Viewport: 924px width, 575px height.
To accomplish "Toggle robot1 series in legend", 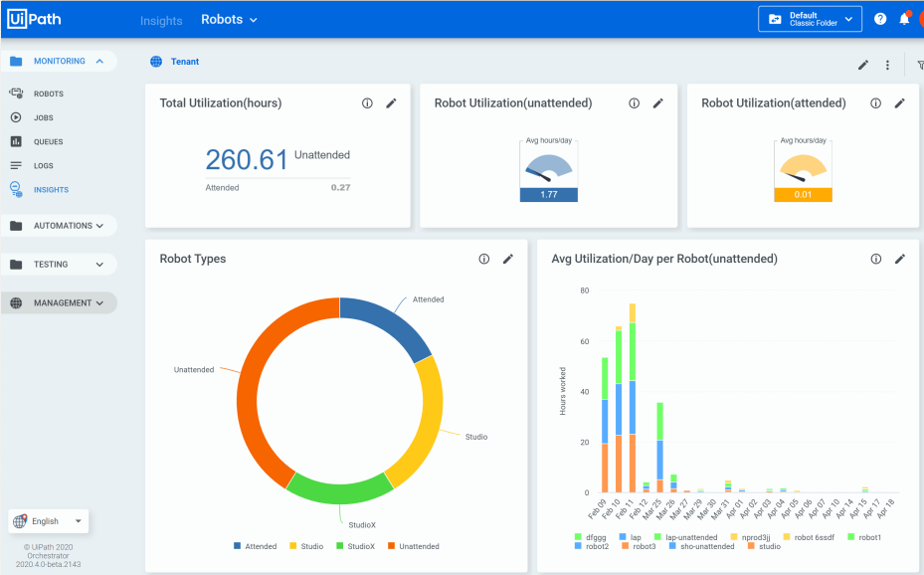I will pos(864,537).
